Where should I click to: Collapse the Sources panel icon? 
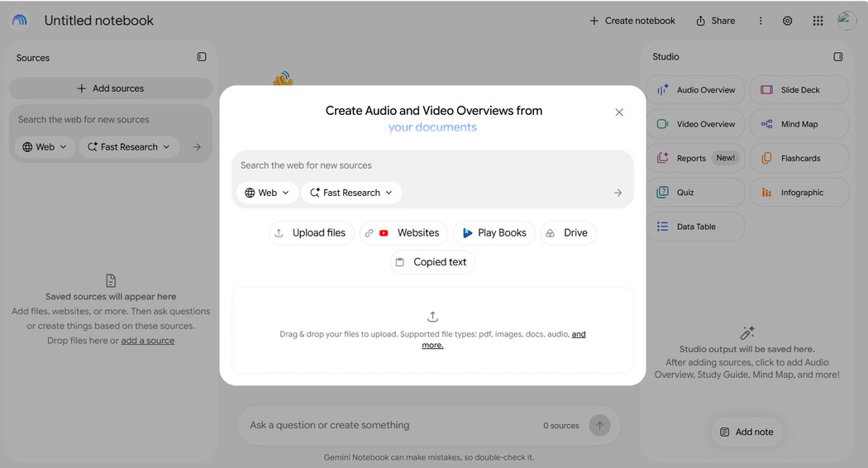(x=202, y=57)
